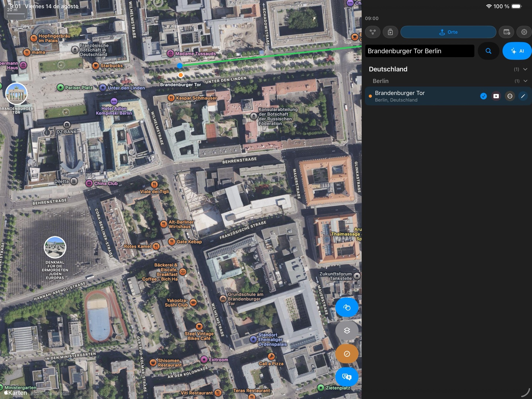This screenshot has height=399, width=532.
Task: Open the Denkmal für die ermordeten Juden marker
Action: [55, 247]
